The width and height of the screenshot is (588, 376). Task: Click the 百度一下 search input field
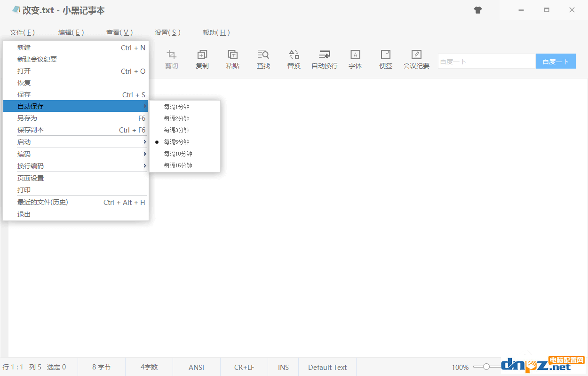click(x=486, y=61)
